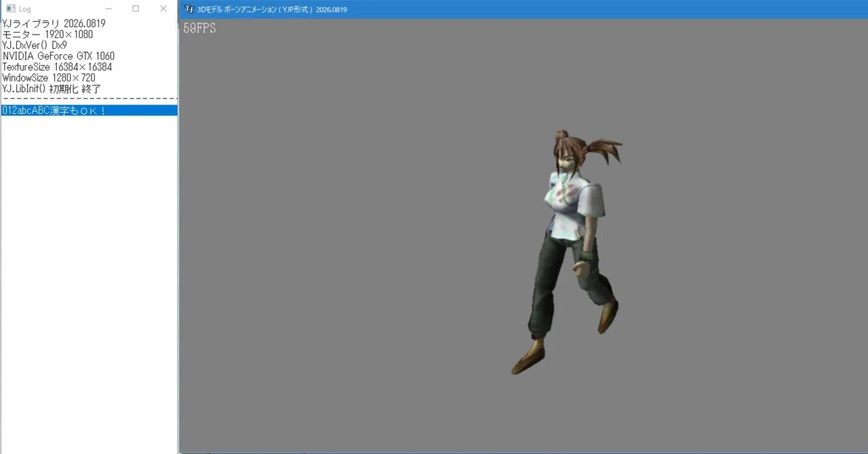Click log line 'YJ.LibInit() 初期化 終了'
868x454 pixels.
pos(52,89)
